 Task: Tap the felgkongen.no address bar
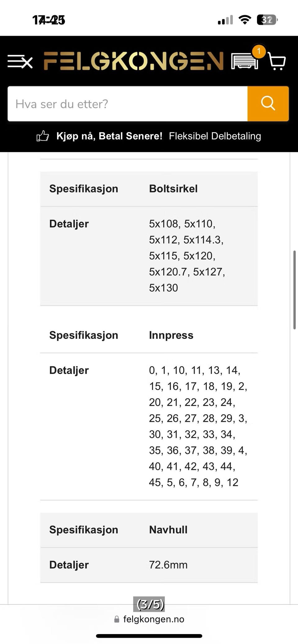149,619
